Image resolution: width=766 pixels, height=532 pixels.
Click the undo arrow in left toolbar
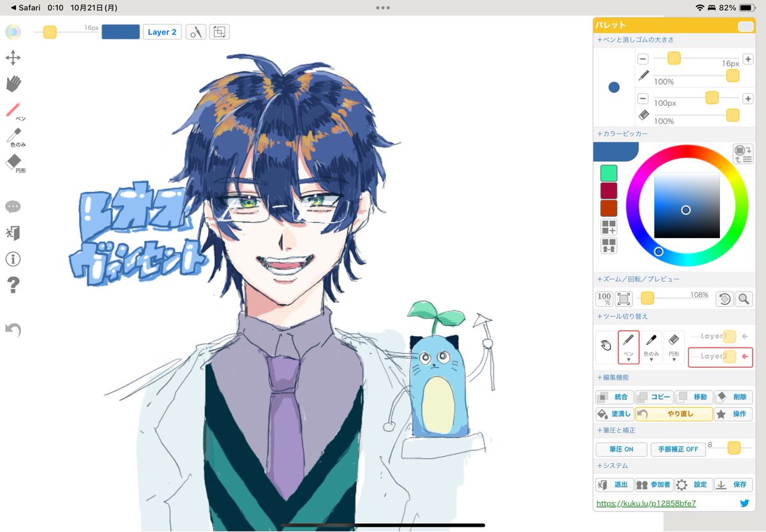[13, 329]
